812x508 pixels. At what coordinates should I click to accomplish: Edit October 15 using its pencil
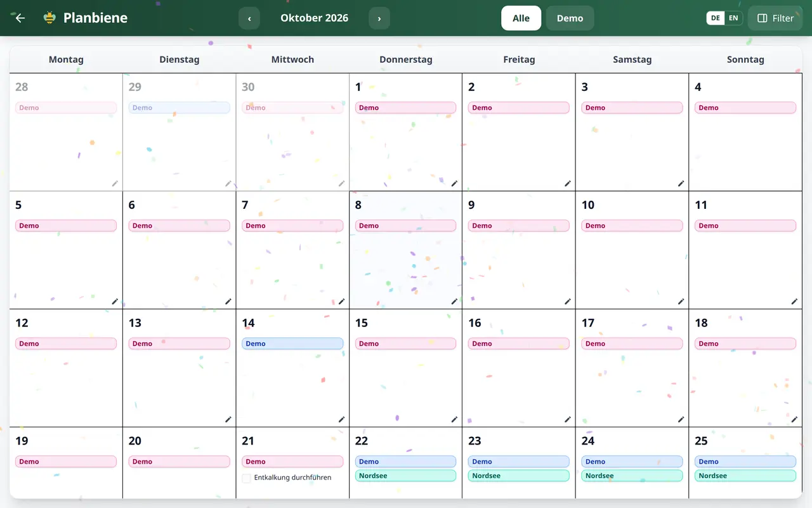pos(454,420)
